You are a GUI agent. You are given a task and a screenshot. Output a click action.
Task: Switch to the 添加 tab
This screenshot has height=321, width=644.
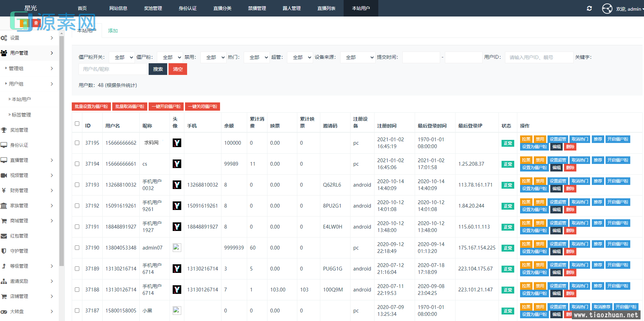tap(113, 31)
